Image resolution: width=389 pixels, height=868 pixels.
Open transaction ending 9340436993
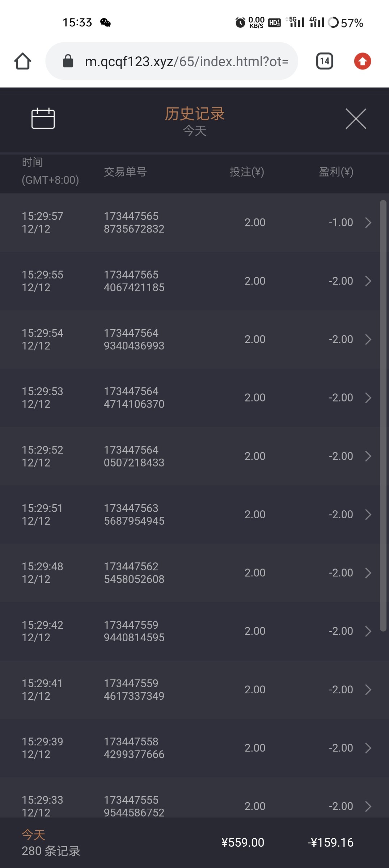[x=134, y=340]
